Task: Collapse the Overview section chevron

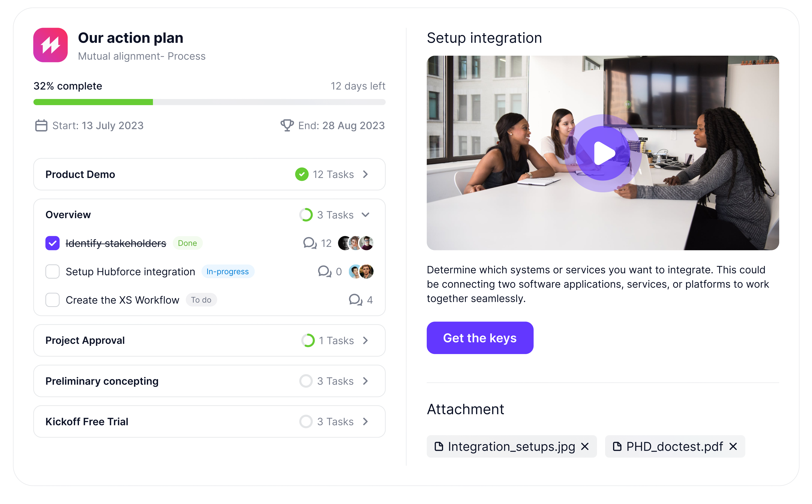Action: coord(366,215)
